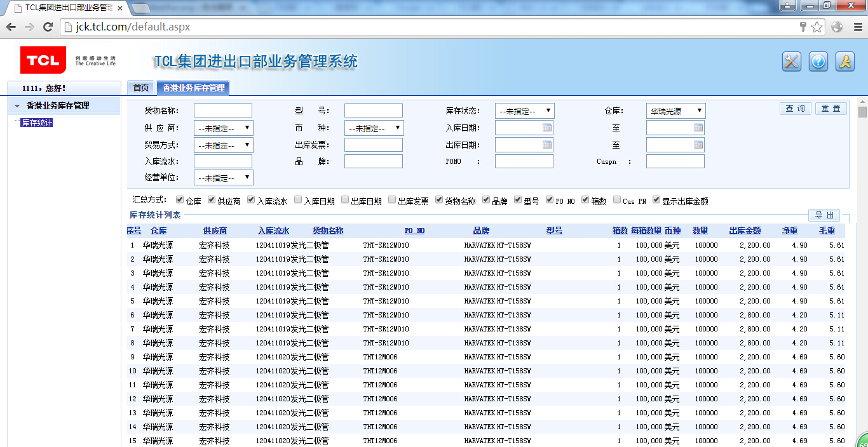Screen dimensions: 868x447
Task: Click the browser forward arrow
Action: 29,27
